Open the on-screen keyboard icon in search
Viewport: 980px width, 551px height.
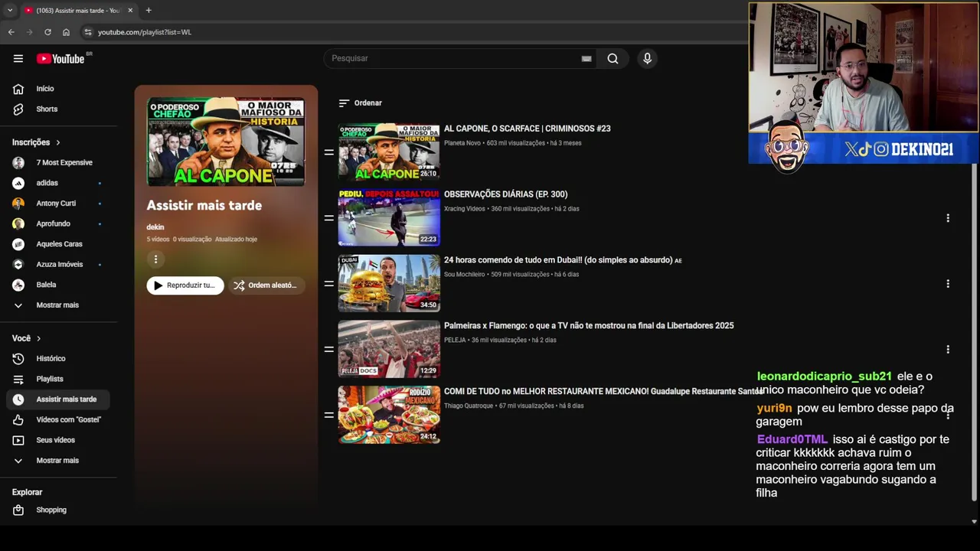tap(586, 58)
